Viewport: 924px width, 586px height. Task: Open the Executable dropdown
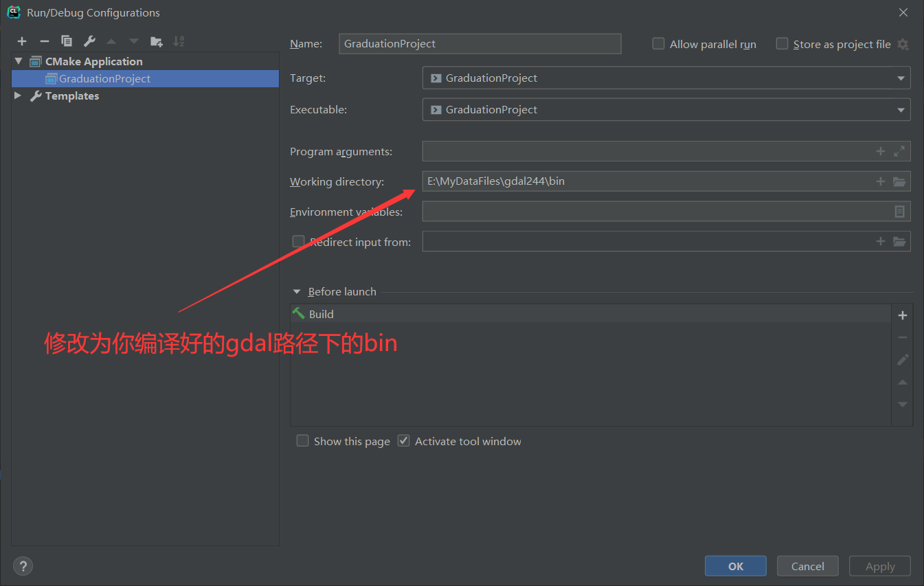click(666, 109)
